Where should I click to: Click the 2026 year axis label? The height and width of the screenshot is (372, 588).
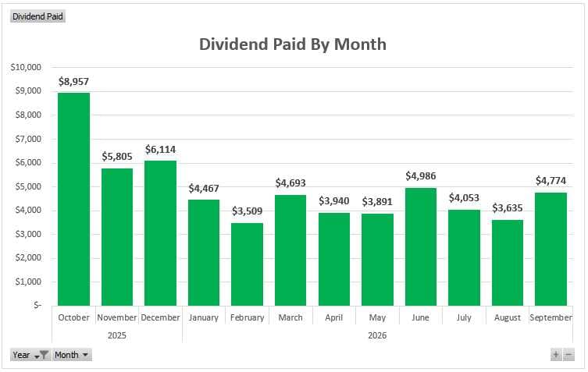click(x=377, y=335)
